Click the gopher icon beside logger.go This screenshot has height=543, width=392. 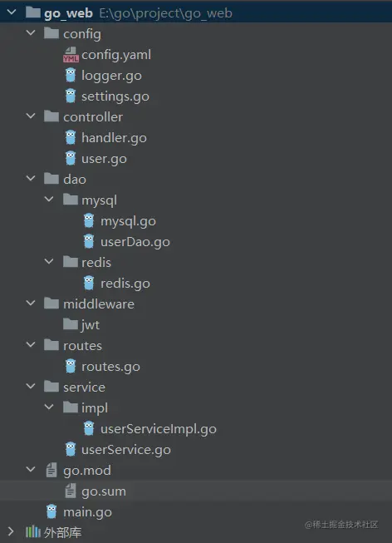point(71,76)
